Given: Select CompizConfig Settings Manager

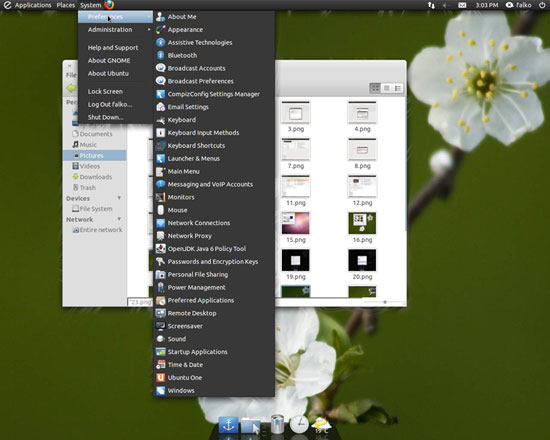Looking at the screenshot, I should [214, 94].
